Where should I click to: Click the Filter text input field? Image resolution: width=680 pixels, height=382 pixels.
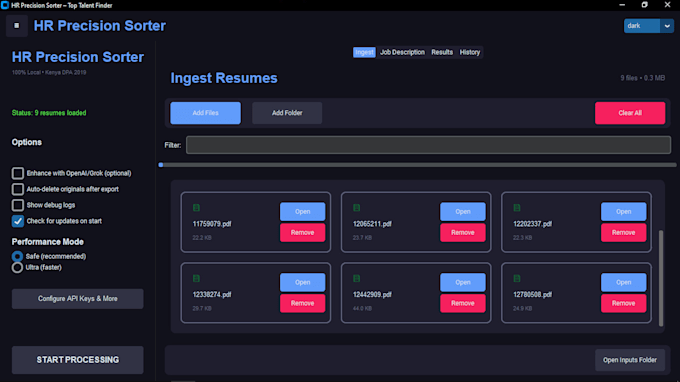[x=428, y=145]
